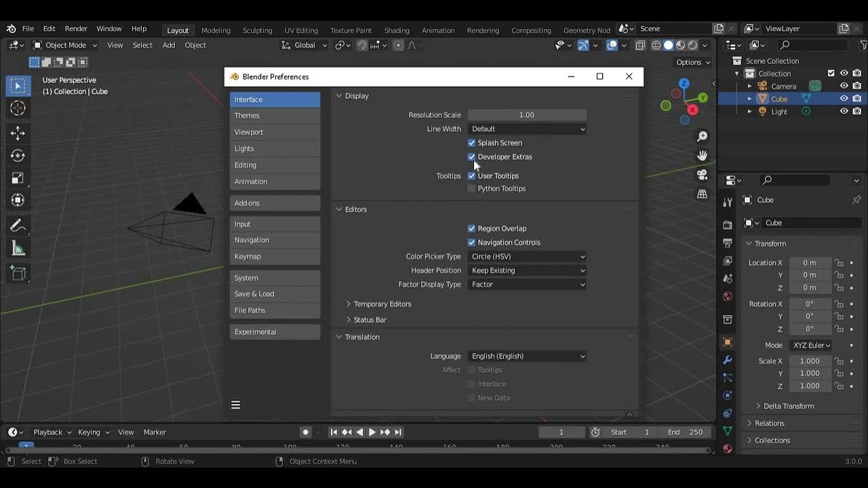Open the Line Width dropdown
The image size is (868, 488).
pos(527,129)
